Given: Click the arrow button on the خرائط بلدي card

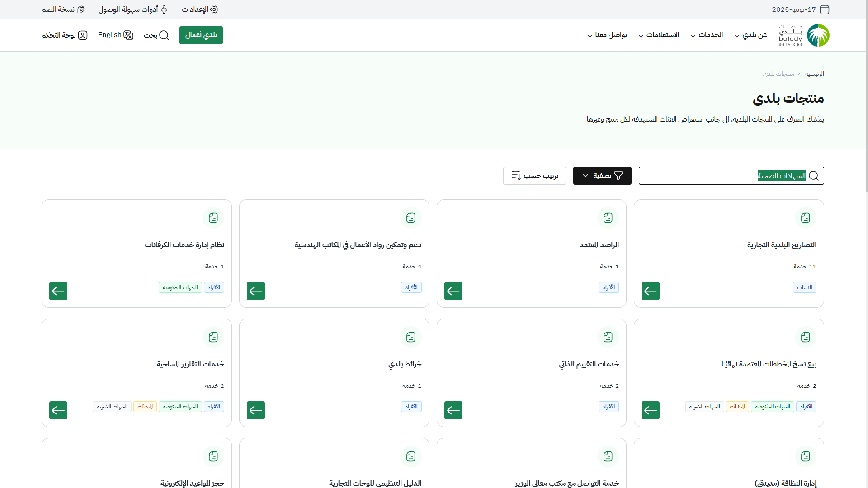Looking at the screenshot, I should tap(255, 410).
